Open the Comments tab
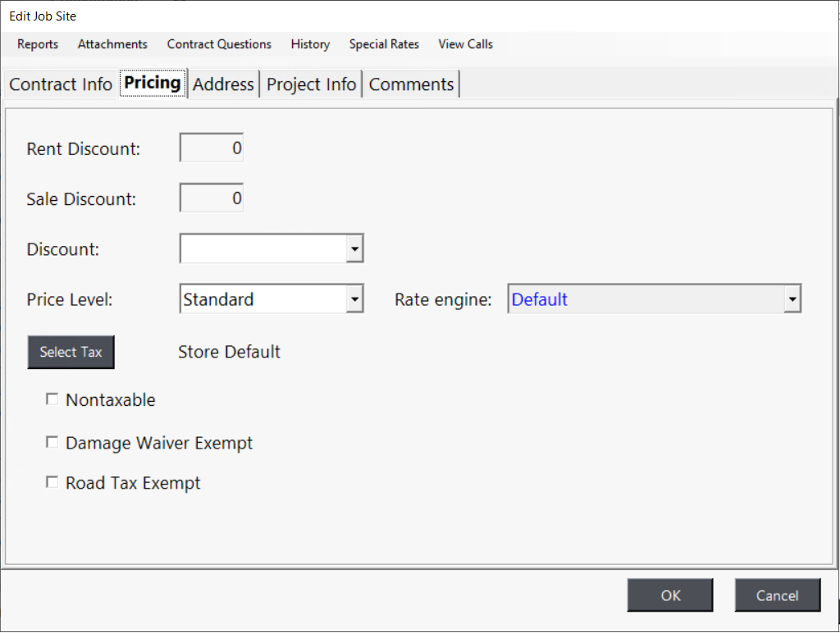The image size is (840, 633). click(411, 84)
